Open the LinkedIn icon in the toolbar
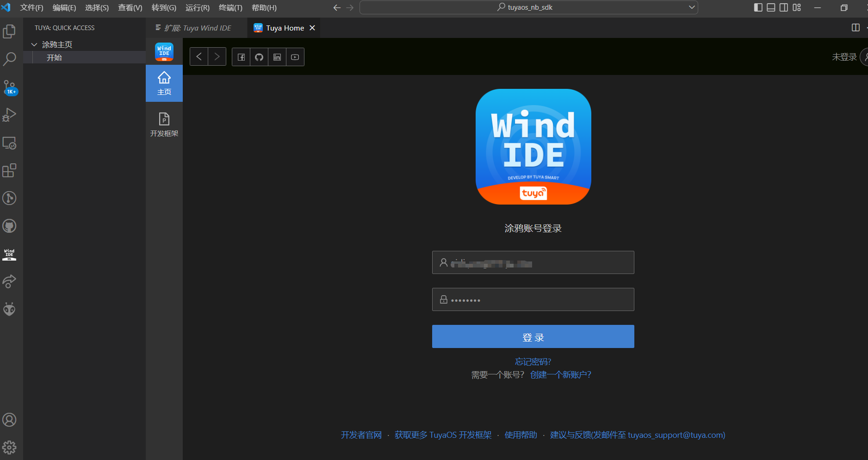868x460 pixels. (277, 57)
